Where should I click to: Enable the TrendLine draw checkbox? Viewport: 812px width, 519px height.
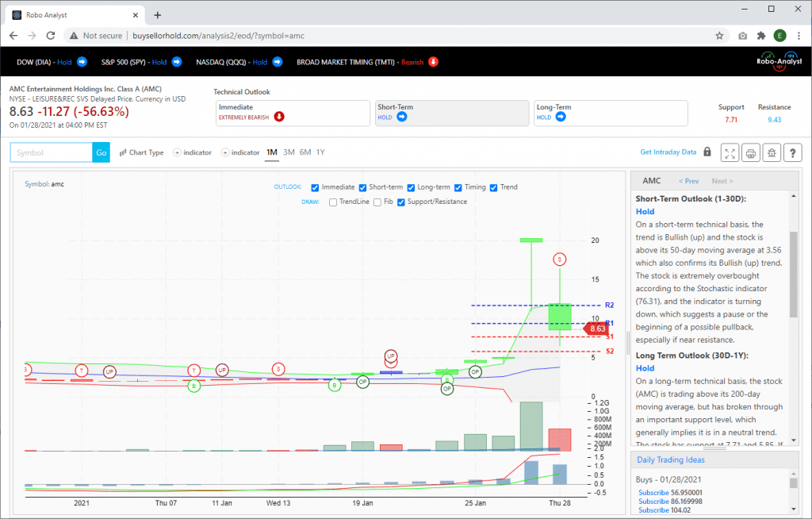tap(333, 202)
